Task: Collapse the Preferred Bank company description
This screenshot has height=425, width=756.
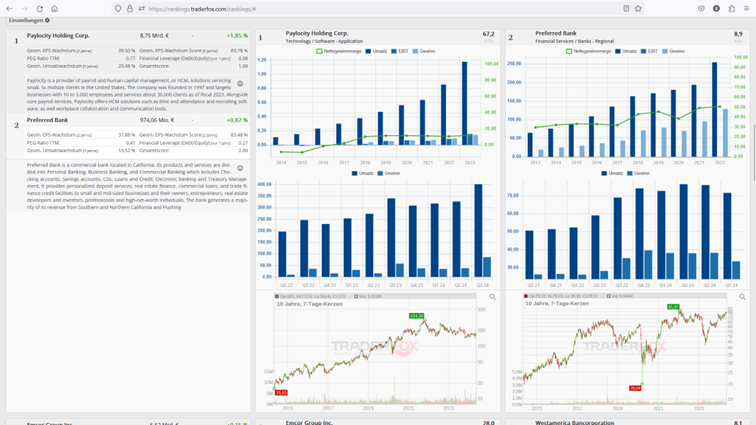Action: pos(240,168)
